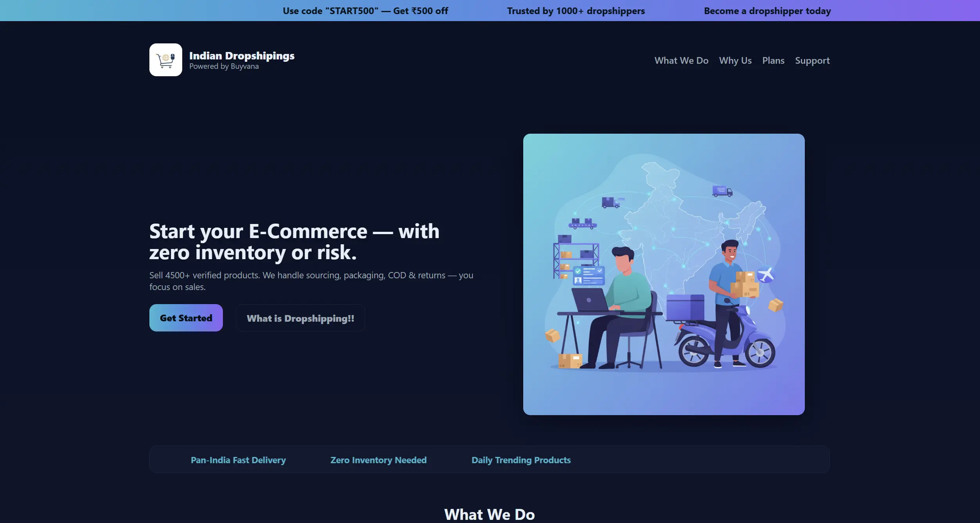Image resolution: width=980 pixels, height=523 pixels.
Task: Go to the Why Us section
Action: tap(735, 60)
